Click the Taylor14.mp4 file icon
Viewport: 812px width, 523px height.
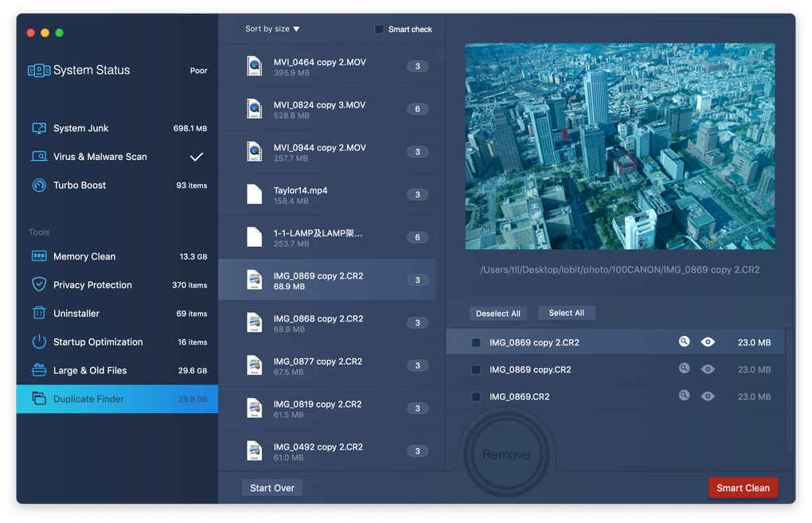click(254, 194)
